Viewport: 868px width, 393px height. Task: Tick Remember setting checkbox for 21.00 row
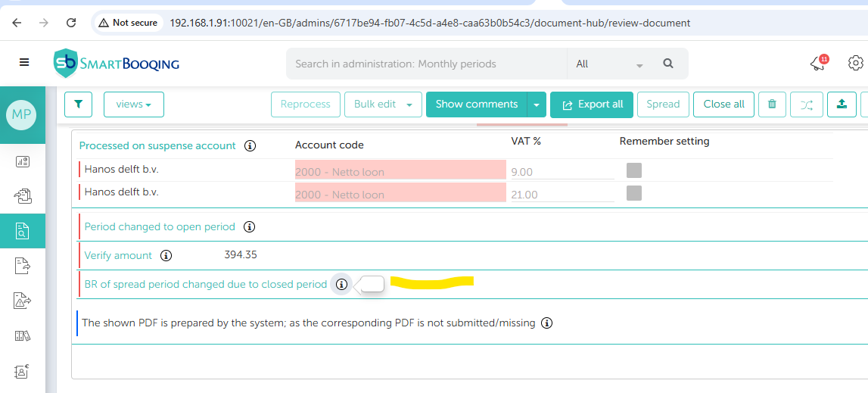pyautogui.click(x=633, y=193)
